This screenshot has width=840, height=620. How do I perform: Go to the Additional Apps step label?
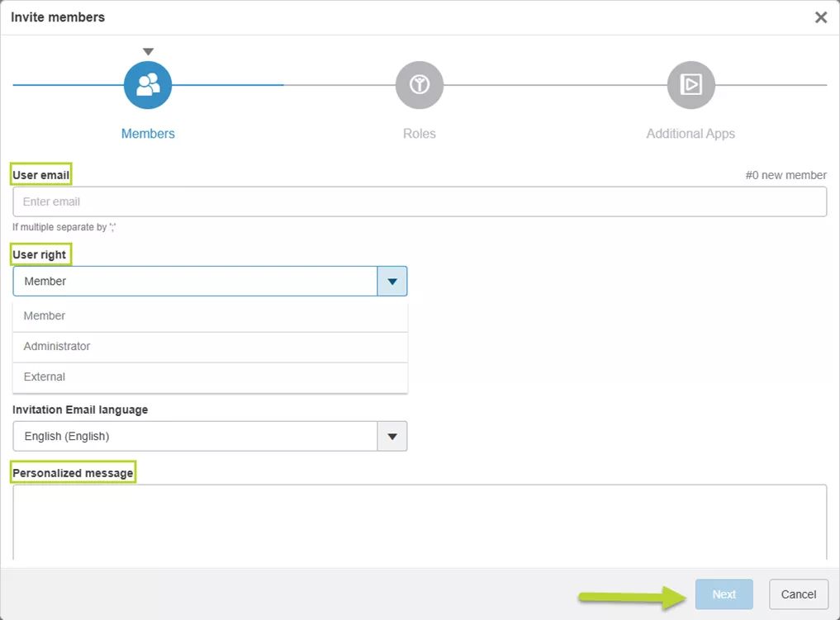pos(691,134)
